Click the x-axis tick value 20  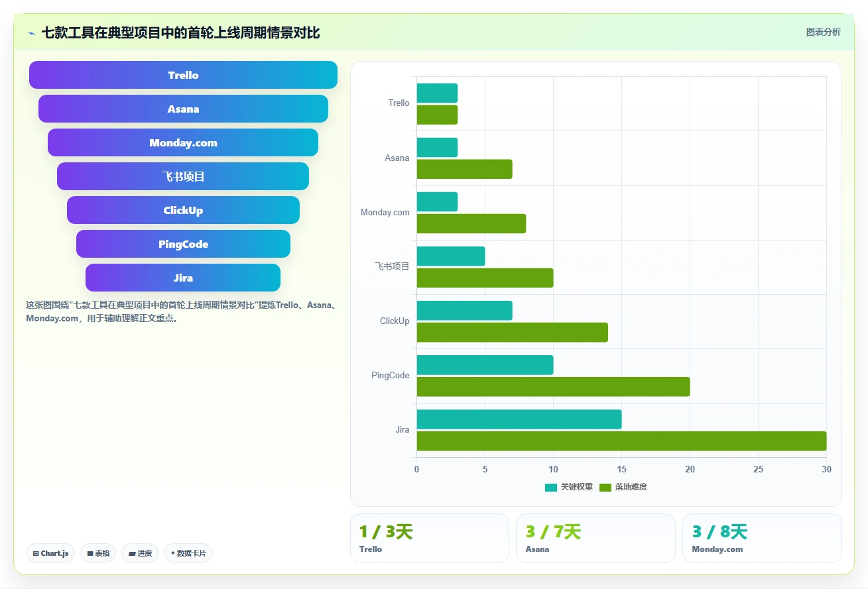click(690, 469)
